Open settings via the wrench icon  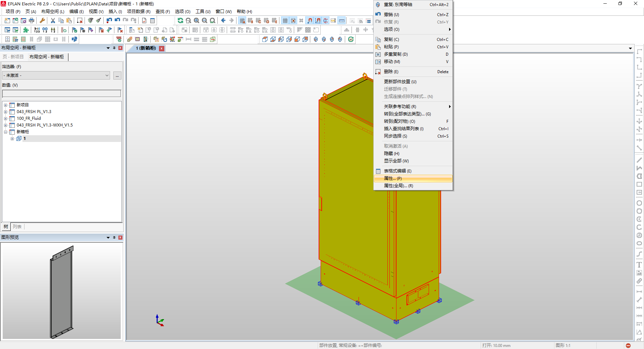(42, 20)
